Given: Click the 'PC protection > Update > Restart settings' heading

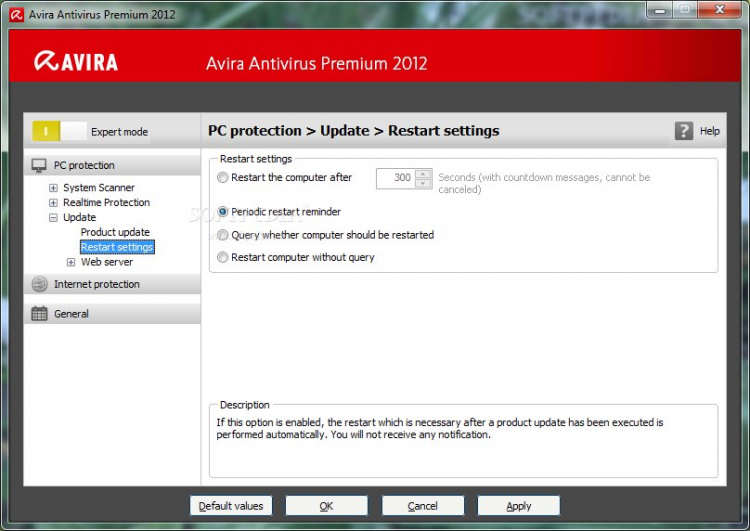Looking at the screenshot, I should click(x=353, y=131).
